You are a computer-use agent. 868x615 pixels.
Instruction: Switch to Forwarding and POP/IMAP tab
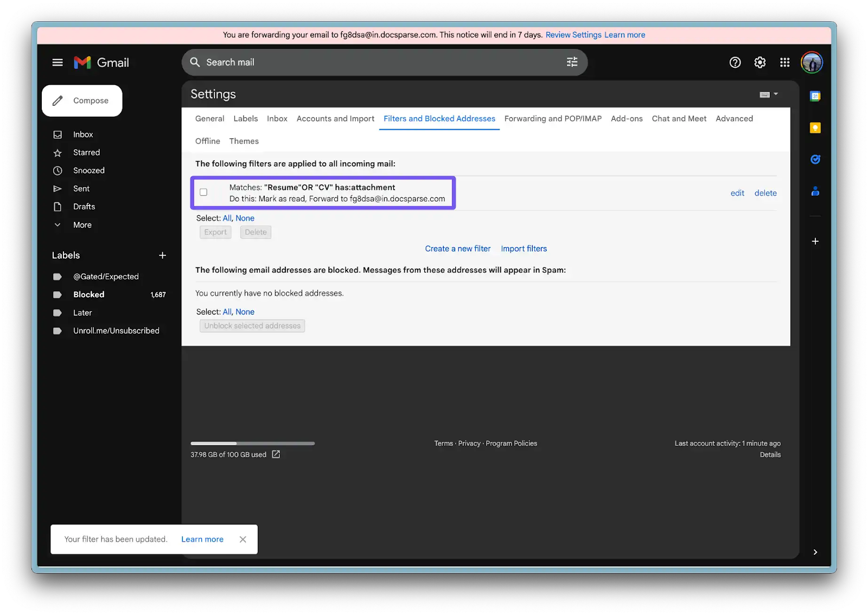553,119
